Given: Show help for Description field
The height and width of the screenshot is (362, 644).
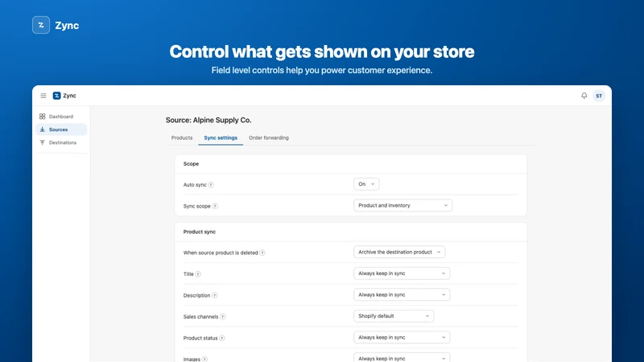Looking at the screenshot, I should coord(214,295).
